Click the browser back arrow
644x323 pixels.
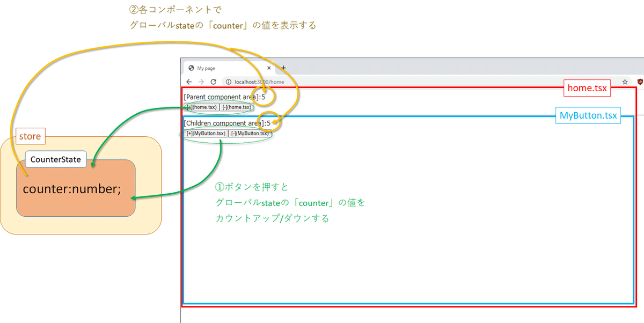click(189, 82)
